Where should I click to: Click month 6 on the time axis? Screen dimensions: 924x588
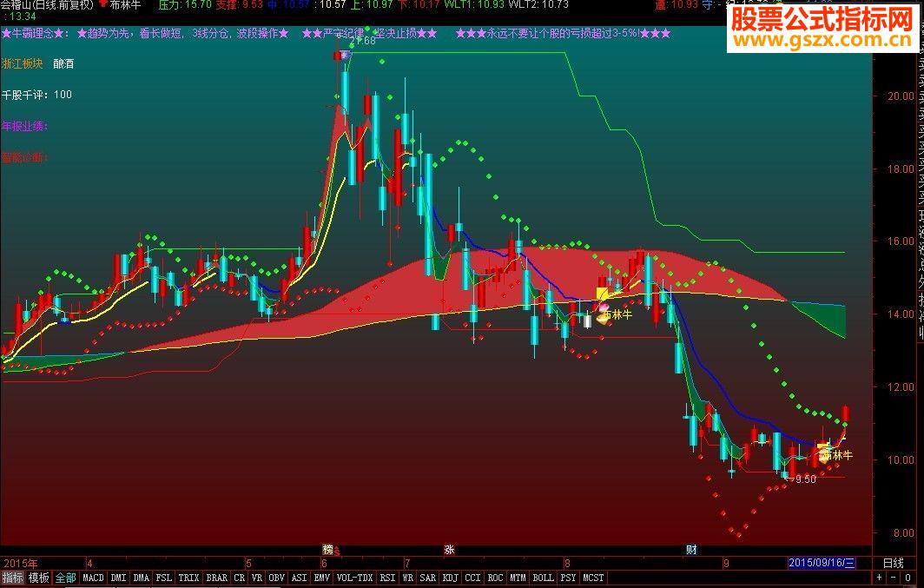pos(326,563)
